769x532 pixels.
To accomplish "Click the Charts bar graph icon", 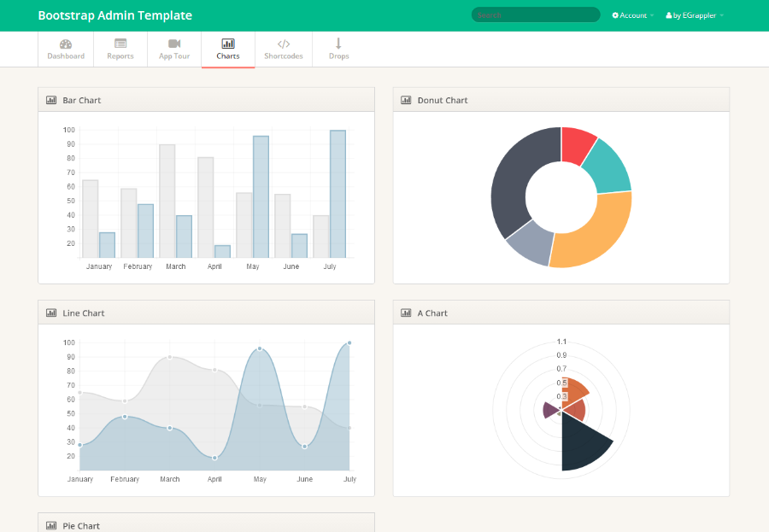I will (228, 44).
